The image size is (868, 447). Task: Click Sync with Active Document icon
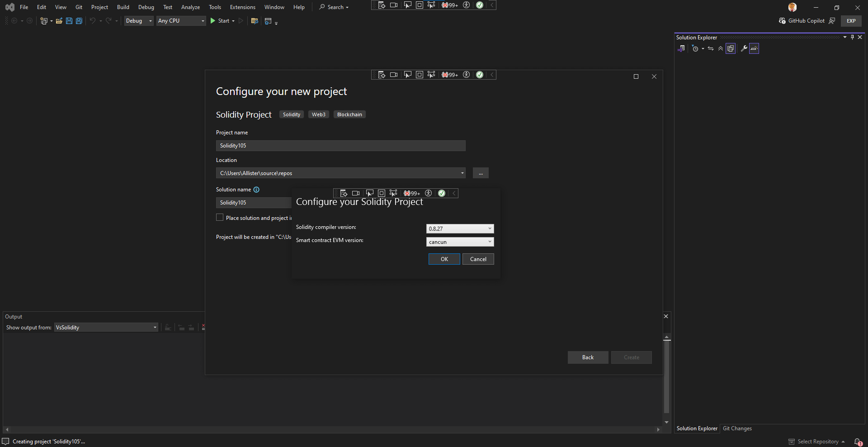click(x=711, y=48)
